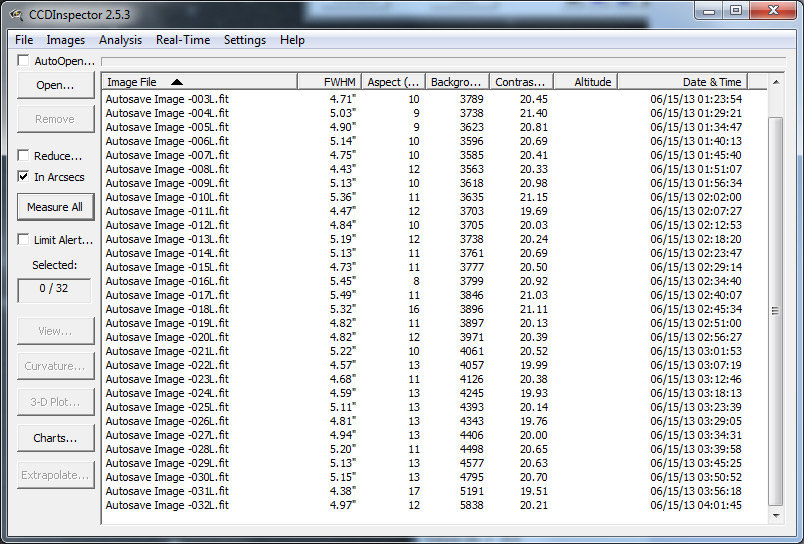Open the Help menu
The image size is (804, 544).
292,40
